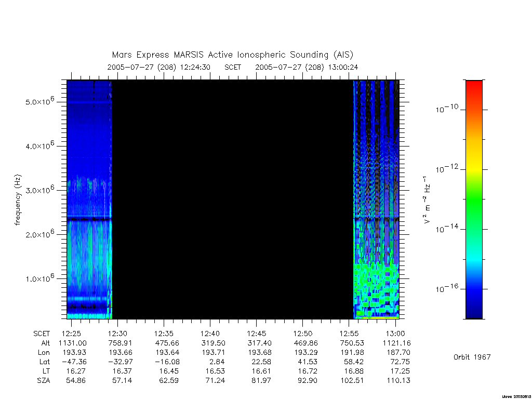
Task: Click the latitude value 2.84
Action: click(217, 362)
